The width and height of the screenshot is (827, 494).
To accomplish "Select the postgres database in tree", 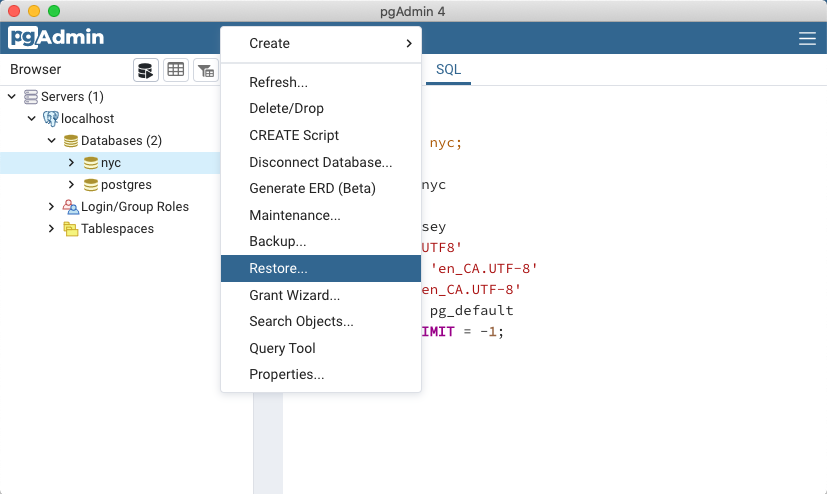I will 126,185.
